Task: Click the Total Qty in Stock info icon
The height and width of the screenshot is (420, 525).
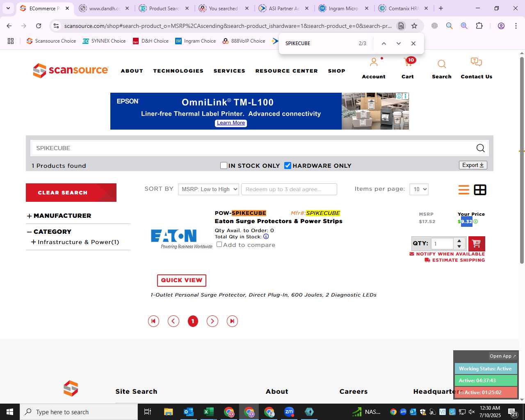Action: [266, 237]
